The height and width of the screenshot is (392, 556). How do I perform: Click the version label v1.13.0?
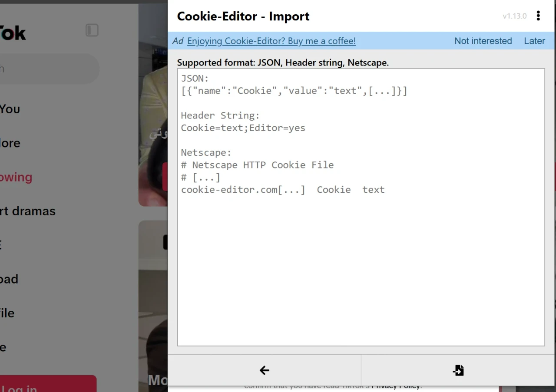515,16
